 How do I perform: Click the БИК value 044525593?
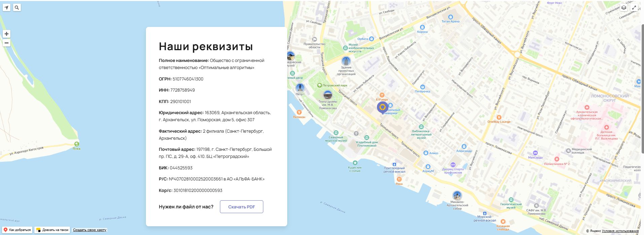pyautogui.click(x=181, y=168)
